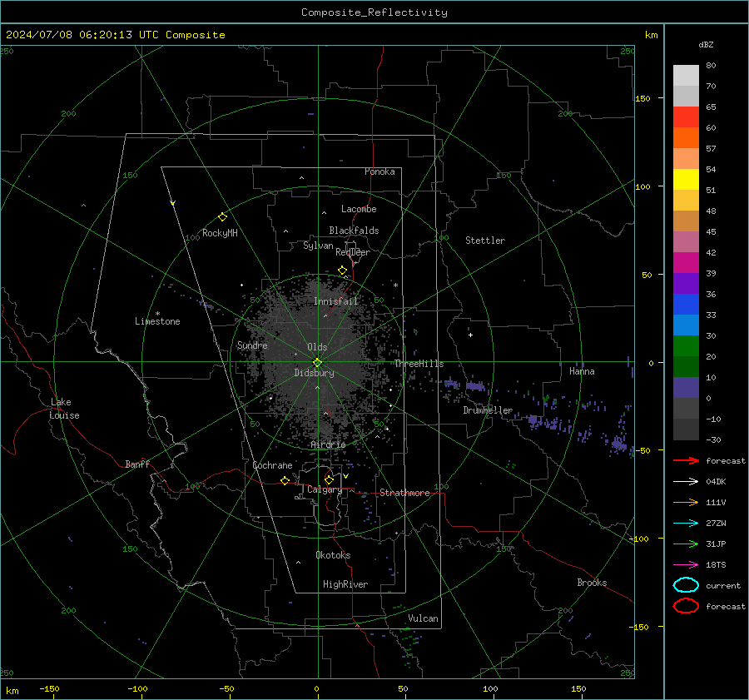
Task: Click the Innisfail label
Action: click(x=335, y=301)
